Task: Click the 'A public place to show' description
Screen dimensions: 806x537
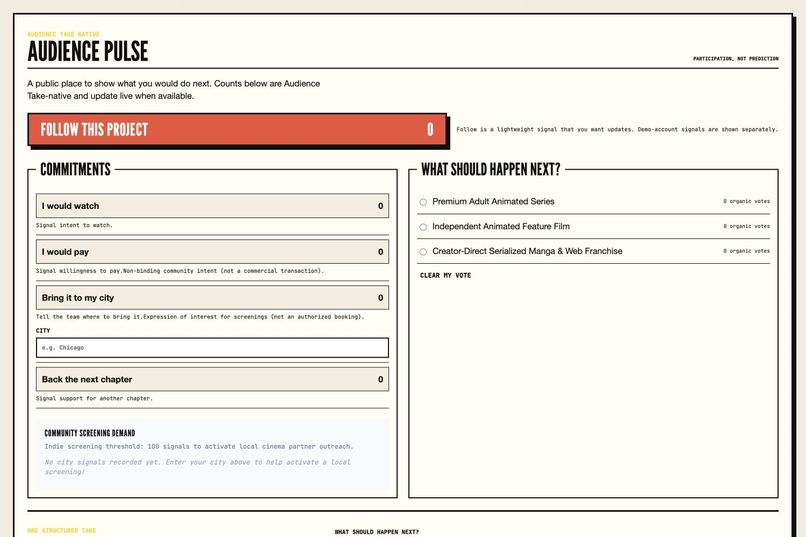Action: [174, 89]
